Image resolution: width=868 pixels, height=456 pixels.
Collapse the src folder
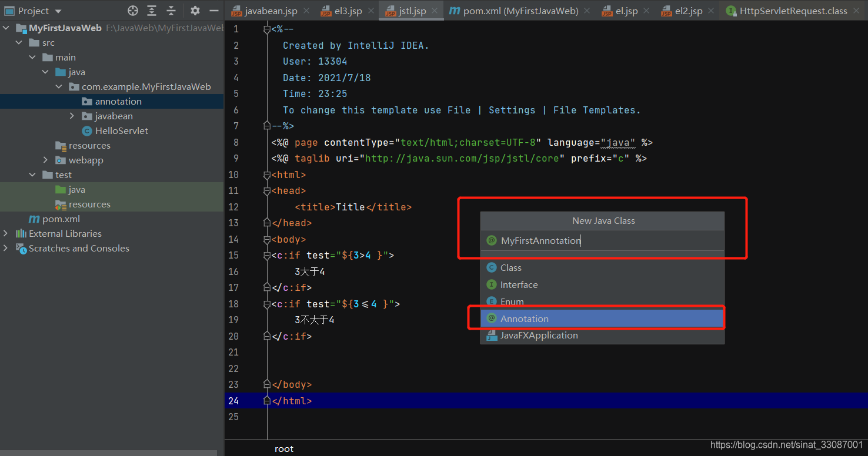point(19,42)
